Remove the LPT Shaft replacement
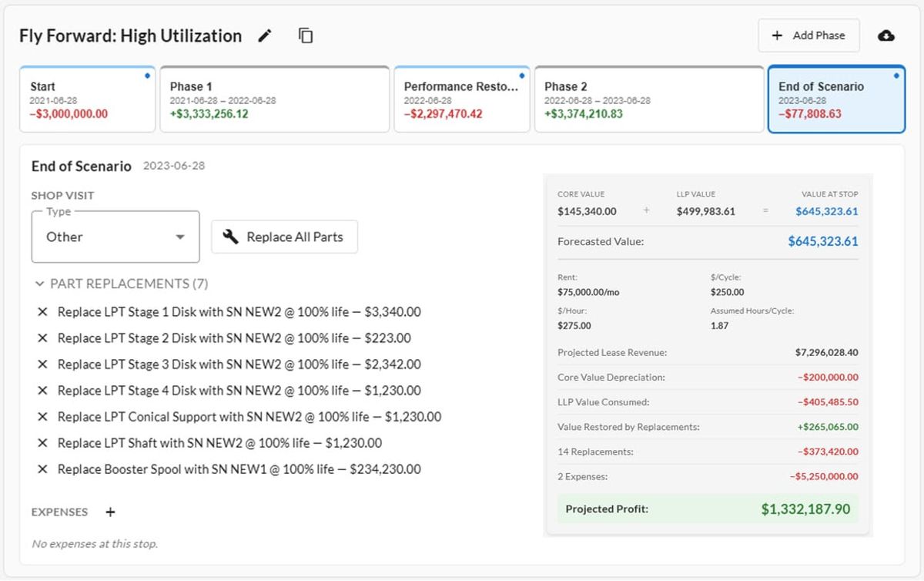Screen dimensions: 924x581 point(42,443)
